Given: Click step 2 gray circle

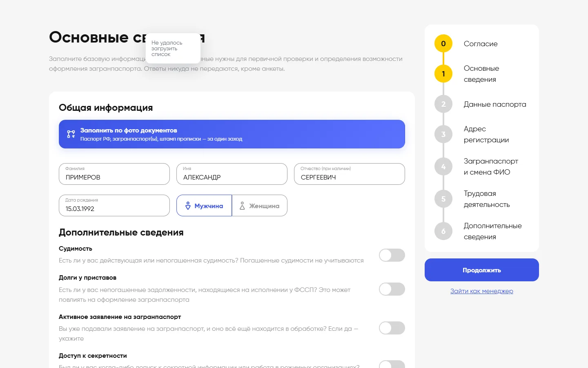Looking at the screenshot, I should point(443,104).
